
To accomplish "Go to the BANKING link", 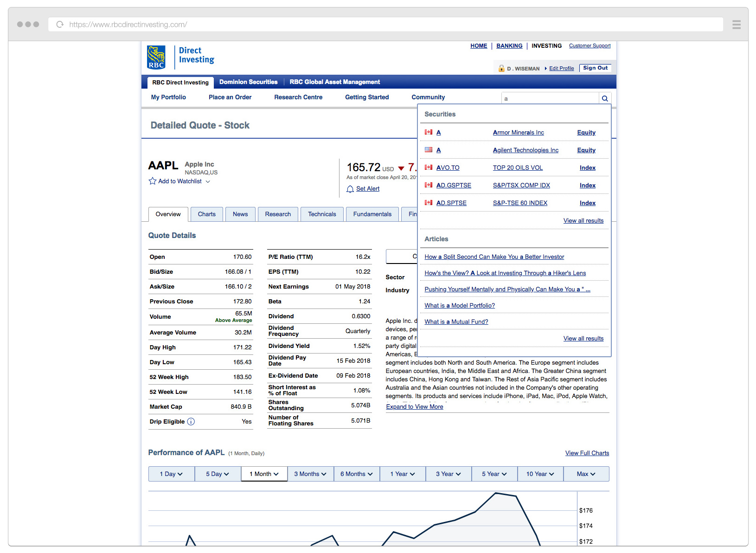I will (x=509, y=46).
